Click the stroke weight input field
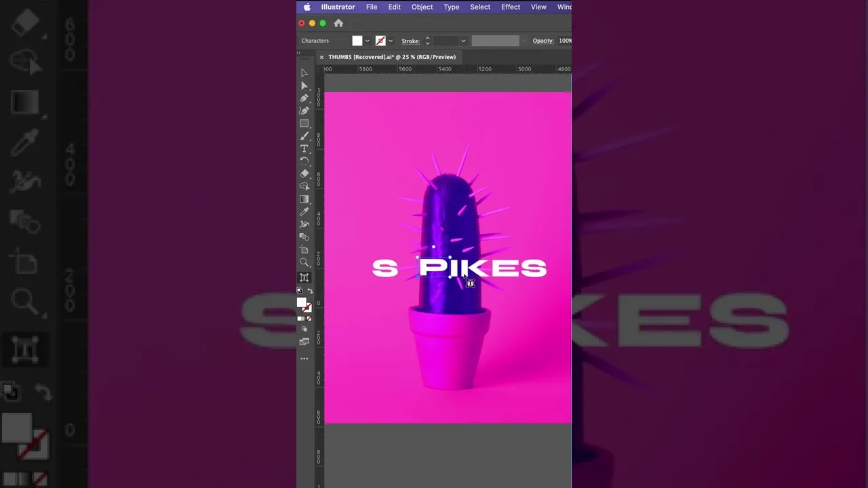Image resolution: width=868 pixels, height=488 pixels. 446,41
